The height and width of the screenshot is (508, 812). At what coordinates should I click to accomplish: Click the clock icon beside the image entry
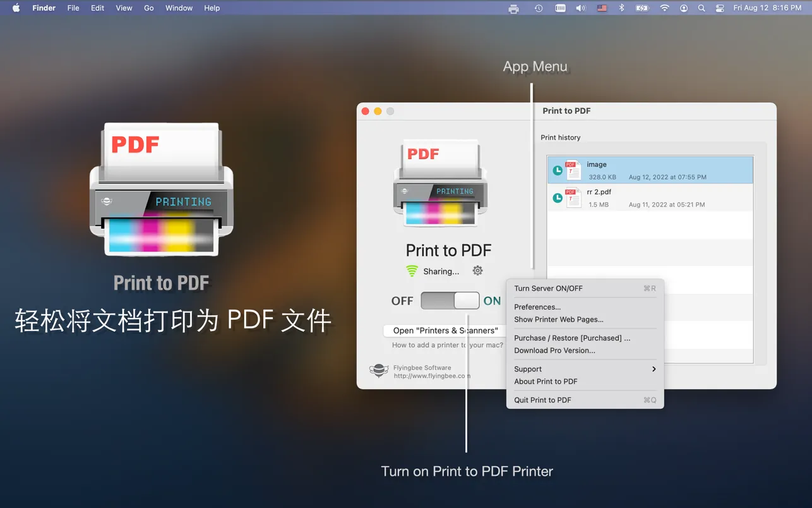(558, 169)
